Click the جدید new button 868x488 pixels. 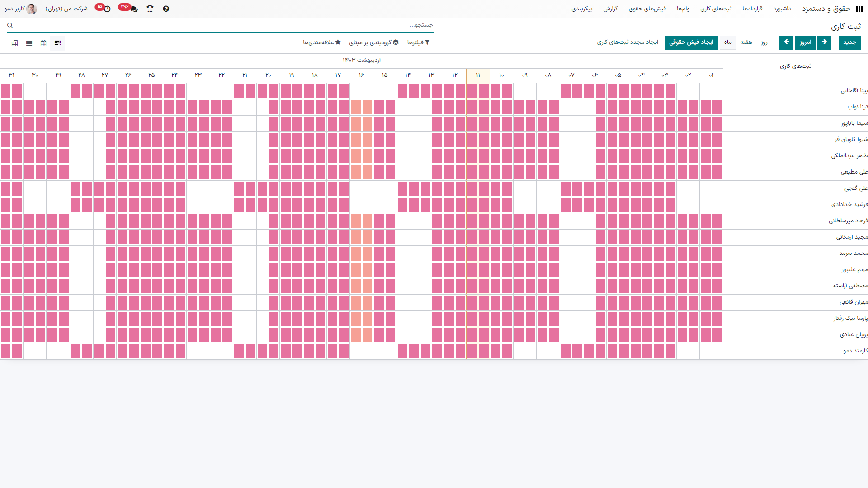tap(849, 42)
